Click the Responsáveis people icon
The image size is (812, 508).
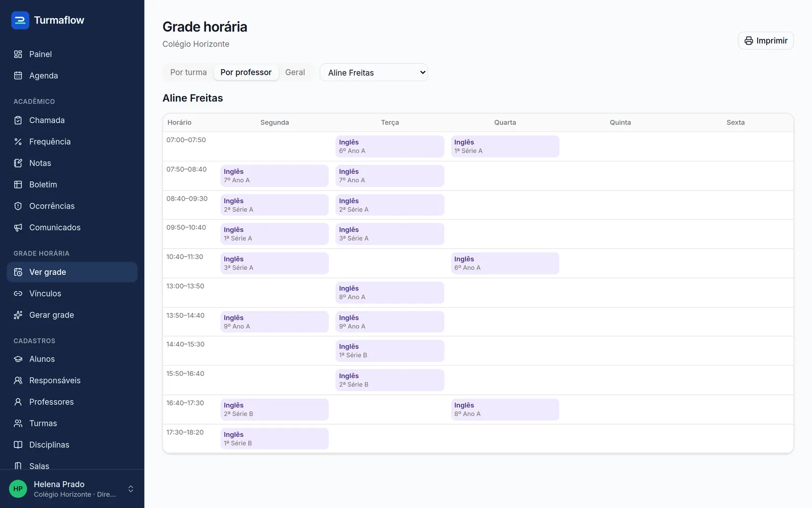click(18, 380)
